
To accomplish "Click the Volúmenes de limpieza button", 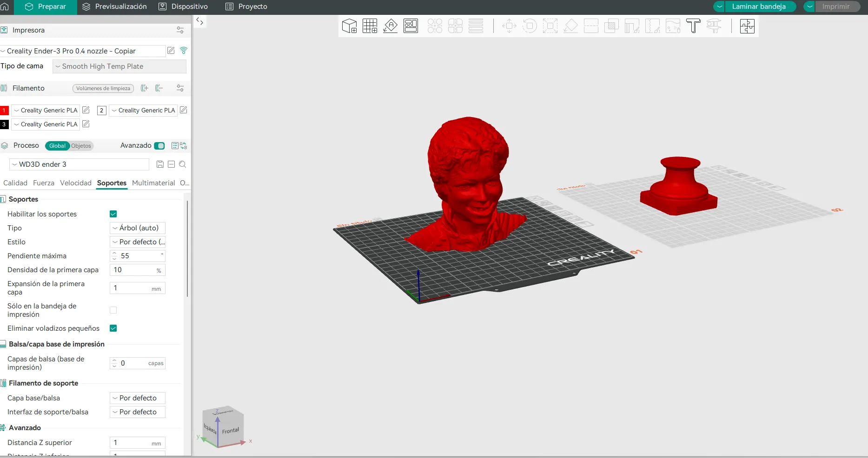I will 103,88.
